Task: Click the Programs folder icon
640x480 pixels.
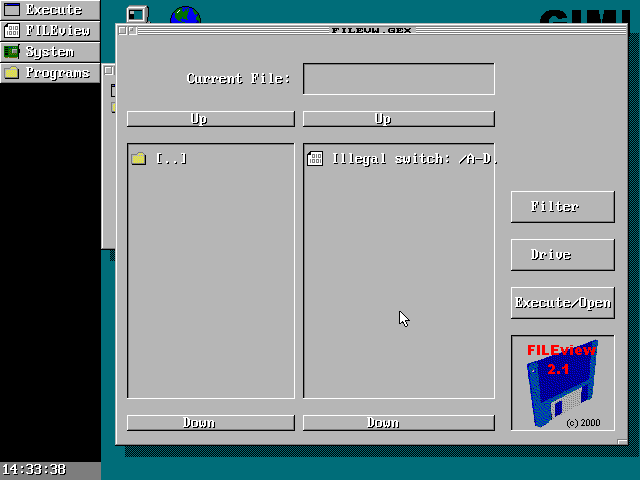Action: pos(12,73)
